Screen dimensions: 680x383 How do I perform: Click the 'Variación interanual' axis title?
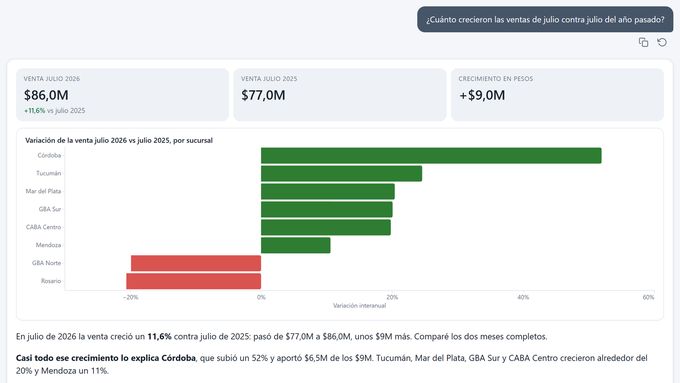coord(360,305)
